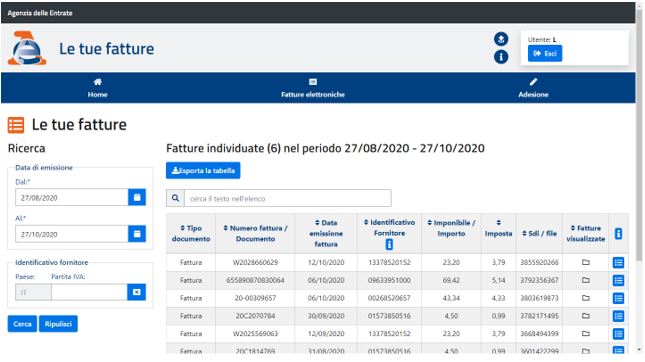Open the 'Al' date calendar picker
Viewport: 645px width, 362px height.
[x=137, y=234]
